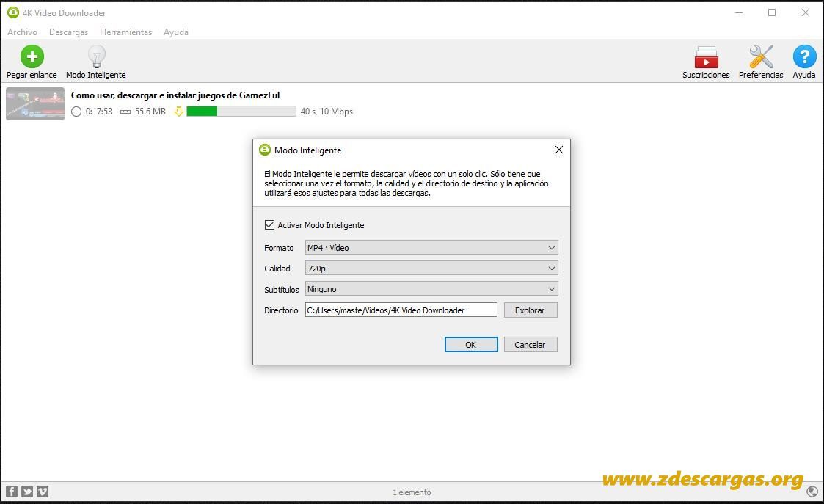Click the 4K Video Downloader title bar logo
Image resolution: width=824 pixels, height=504 pixels.
pyautogui.click(x=12, y=12)
